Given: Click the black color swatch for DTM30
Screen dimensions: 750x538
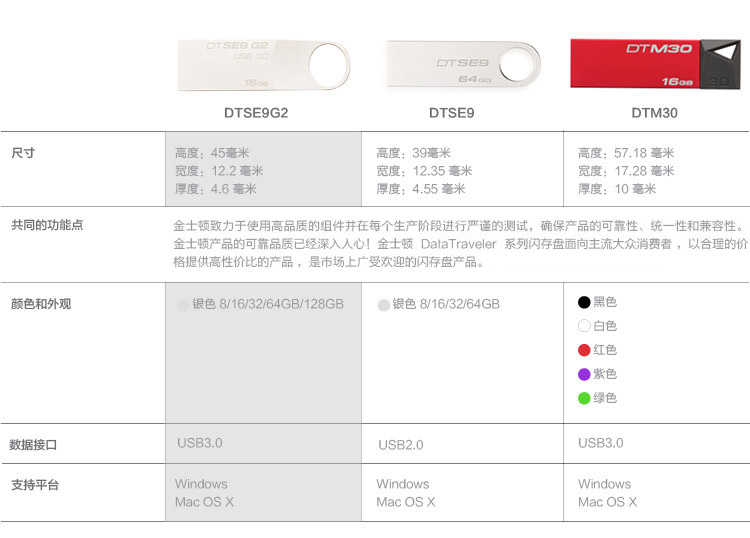Looking at the screenshot, I should (584, 302).
